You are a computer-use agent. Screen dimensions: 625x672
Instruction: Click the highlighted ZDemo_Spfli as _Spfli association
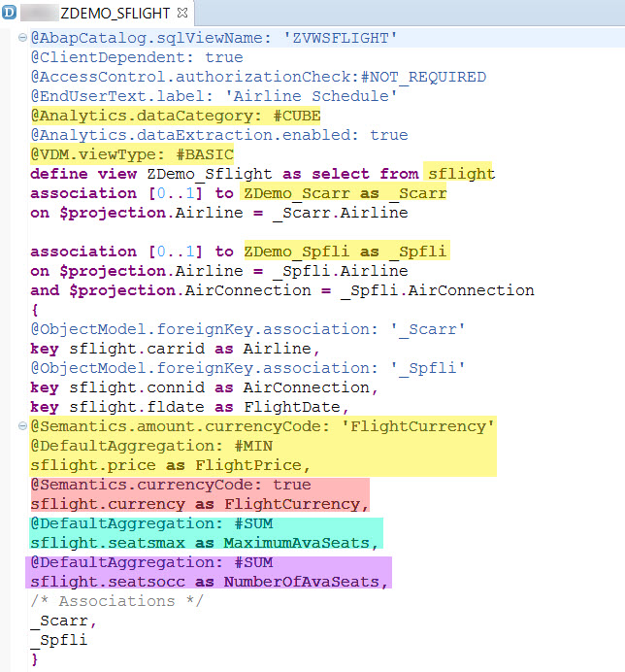(x=345, y=252)
